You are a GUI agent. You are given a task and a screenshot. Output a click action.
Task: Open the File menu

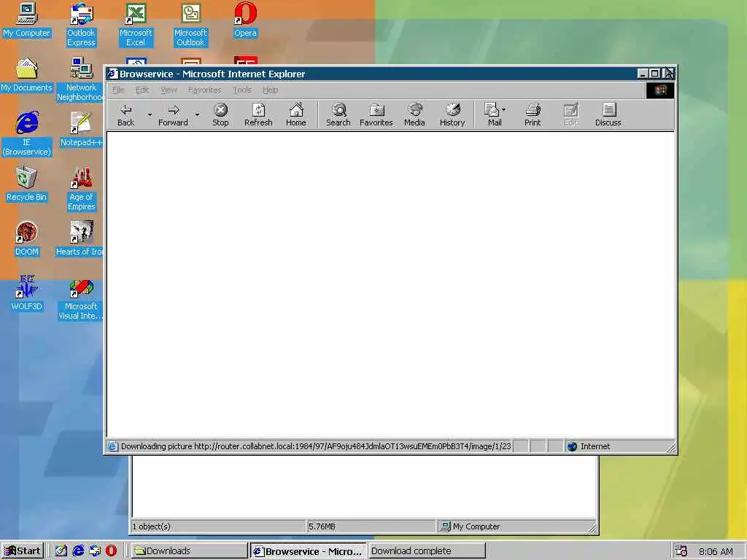point(118,90)
